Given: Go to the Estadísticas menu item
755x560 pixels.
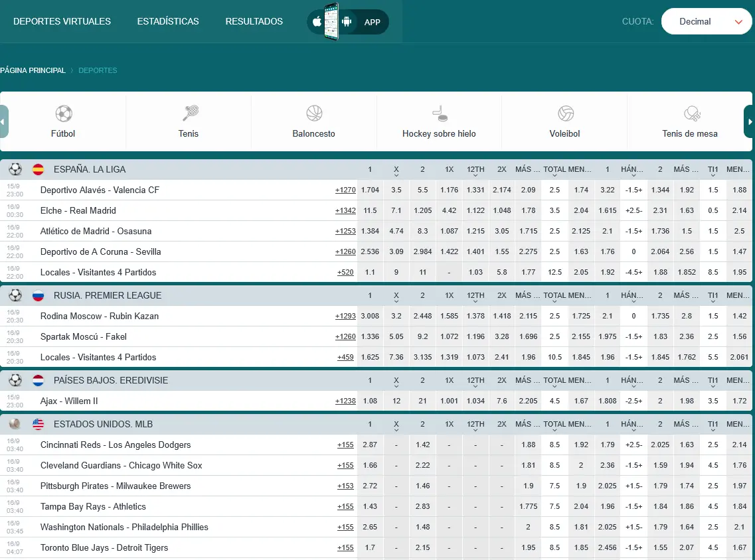Looking at the screenshot, I should click(x=168, y=22).
